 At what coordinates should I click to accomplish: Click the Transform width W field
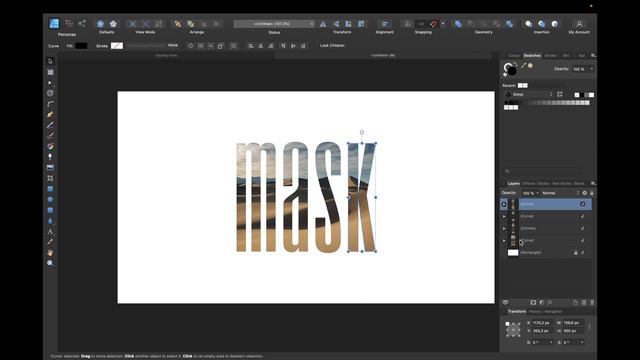click(573, 323)
